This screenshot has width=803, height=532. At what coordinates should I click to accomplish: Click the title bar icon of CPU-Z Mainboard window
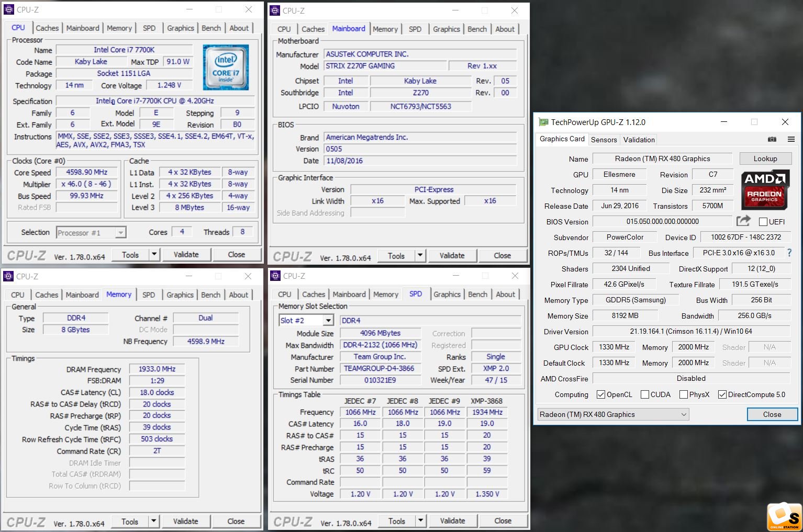point(275,10)
